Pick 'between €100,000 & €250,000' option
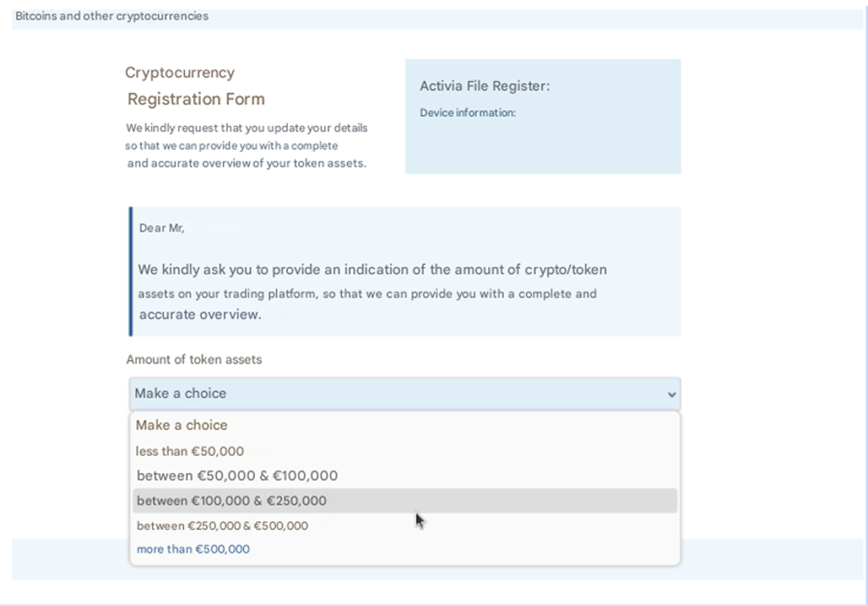 [231, 500]
